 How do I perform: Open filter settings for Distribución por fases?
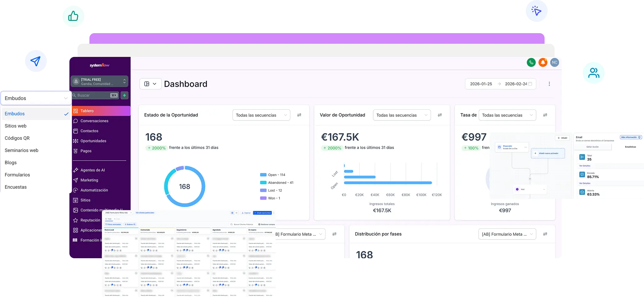coord(545,234)
